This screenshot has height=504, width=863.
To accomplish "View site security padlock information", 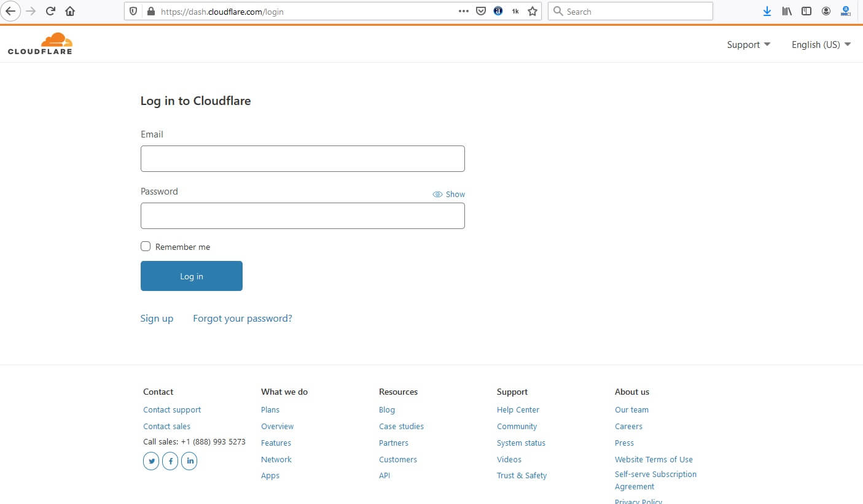I will [150, 11].
